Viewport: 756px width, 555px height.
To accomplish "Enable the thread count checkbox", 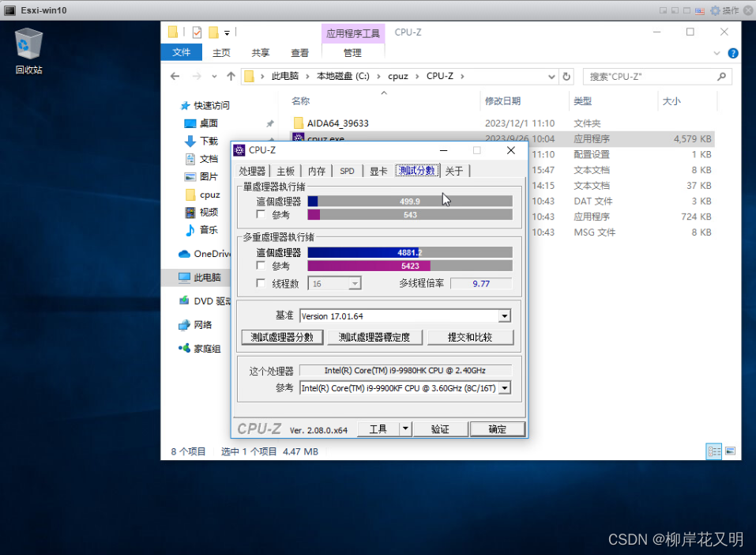I will pyautogui.click(x=261, y=283).
